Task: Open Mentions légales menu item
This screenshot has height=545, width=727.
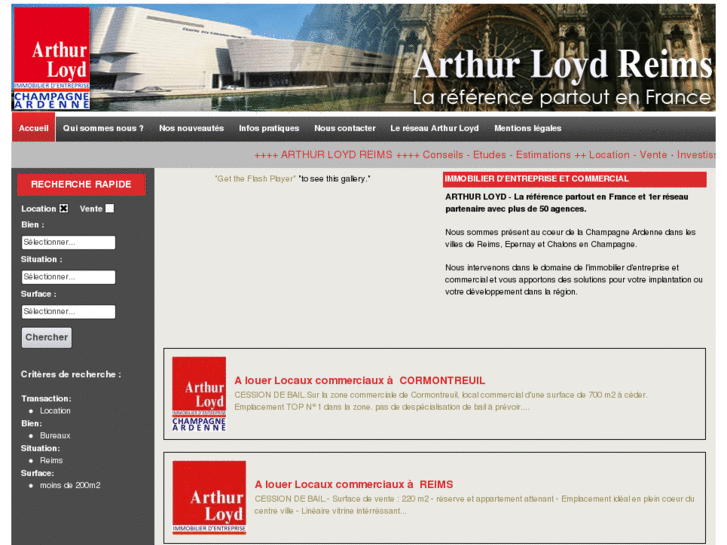Action: 528,128
